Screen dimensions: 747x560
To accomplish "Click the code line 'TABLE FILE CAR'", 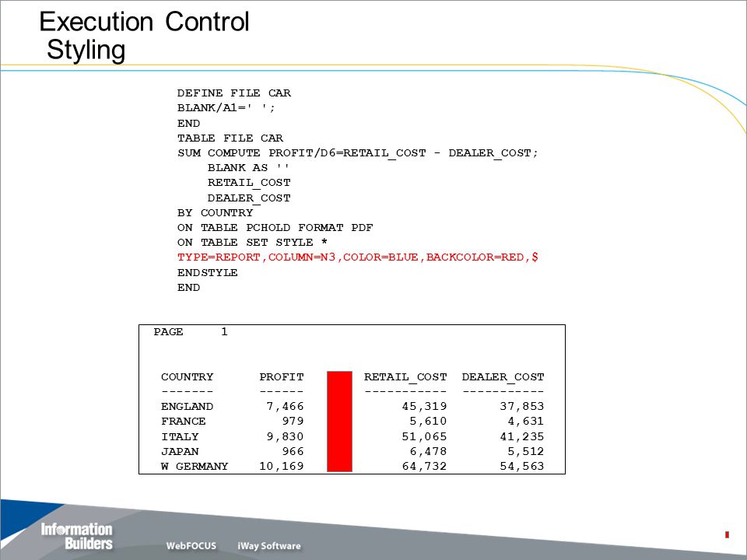I will click(230, 138).
